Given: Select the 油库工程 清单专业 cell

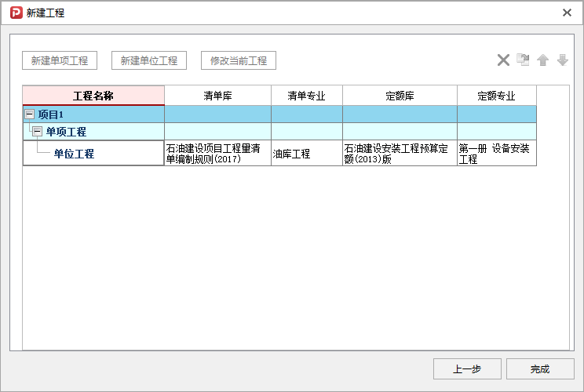Looking at the screenshot, I should pyautogui.click(x=306, y=154).
